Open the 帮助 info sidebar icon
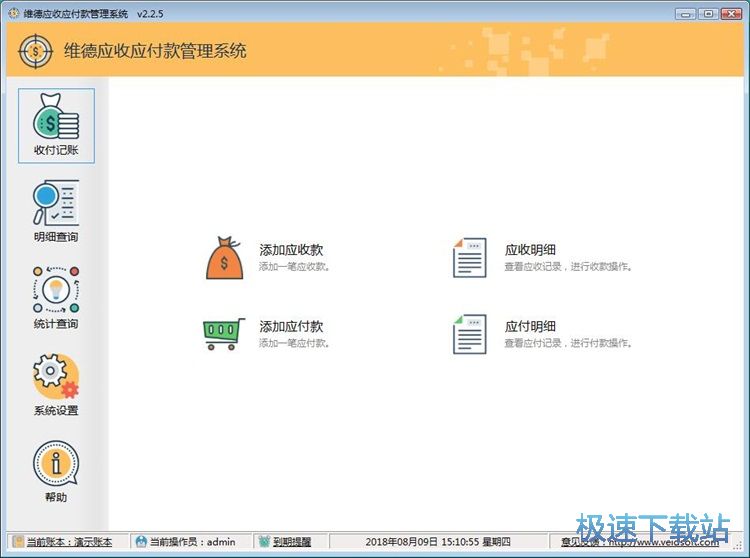The width and height of the screenshot is (750, 558). click(56, 463)
